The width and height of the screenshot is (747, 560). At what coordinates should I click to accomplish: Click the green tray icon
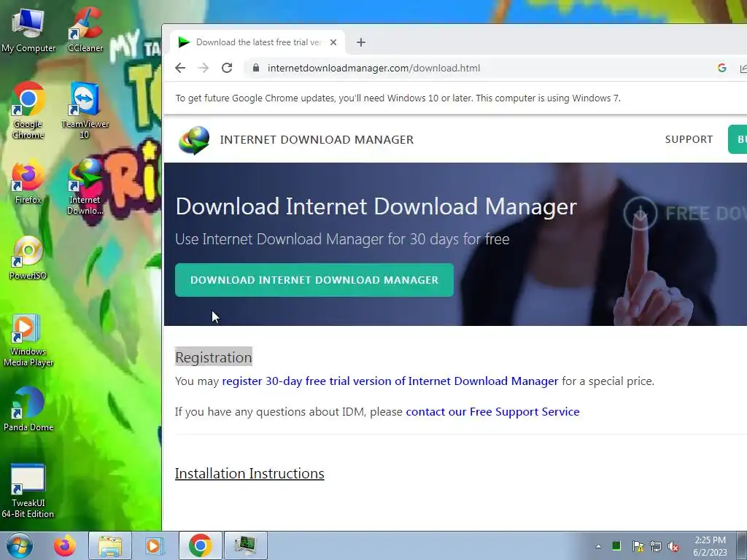pyautogui.click(x=616, y=545)
